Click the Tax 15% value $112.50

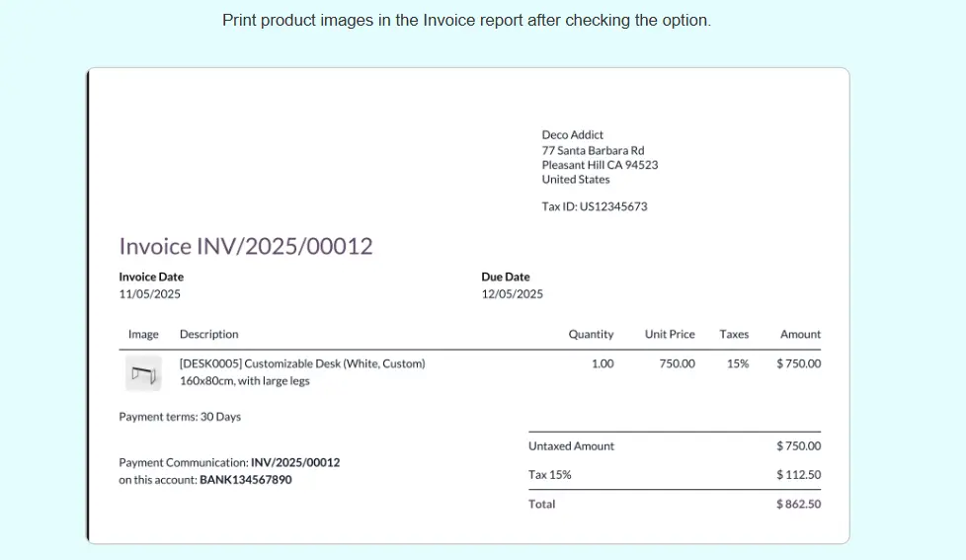click(x=798, y=475)
